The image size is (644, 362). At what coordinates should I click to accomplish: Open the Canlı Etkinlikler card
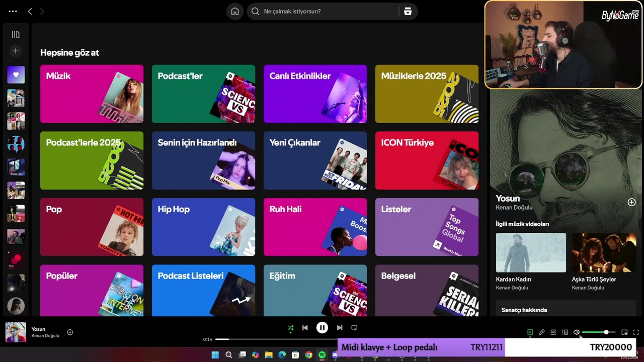coord(315,94)
